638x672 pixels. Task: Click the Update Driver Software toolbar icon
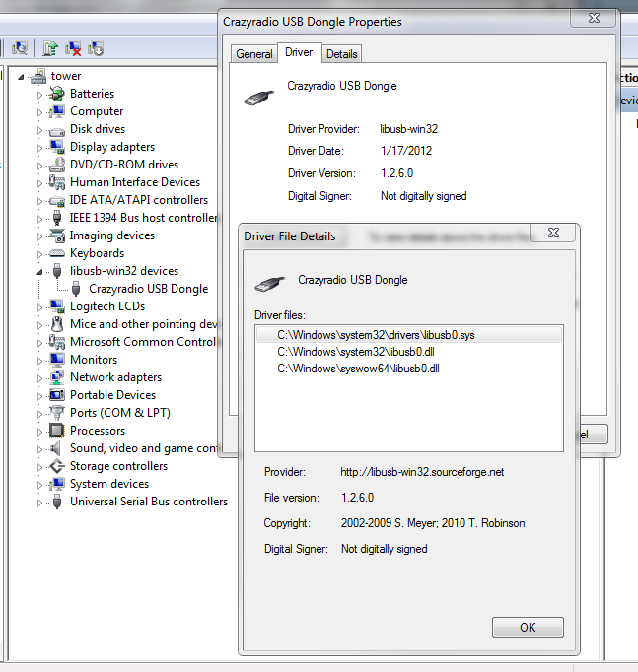[x=49, y=47]
